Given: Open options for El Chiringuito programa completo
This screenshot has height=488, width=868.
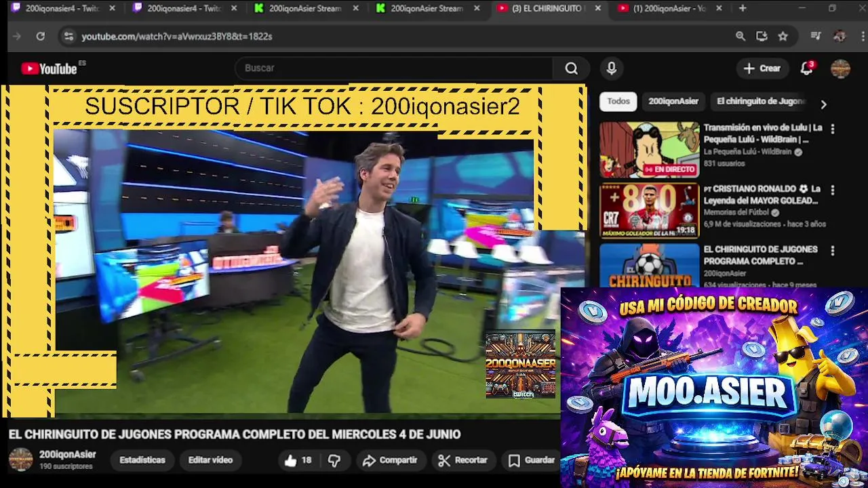Looking at the screenshot, I should (x=833, y=251).
